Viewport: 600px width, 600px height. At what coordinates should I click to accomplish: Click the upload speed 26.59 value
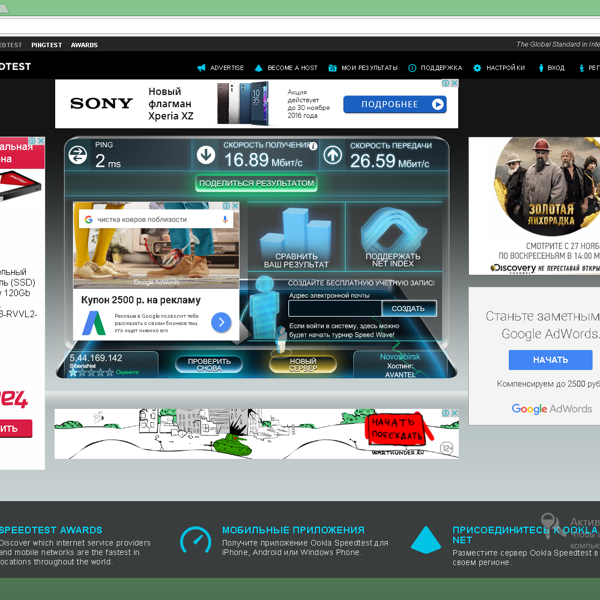tap(372, 161)
